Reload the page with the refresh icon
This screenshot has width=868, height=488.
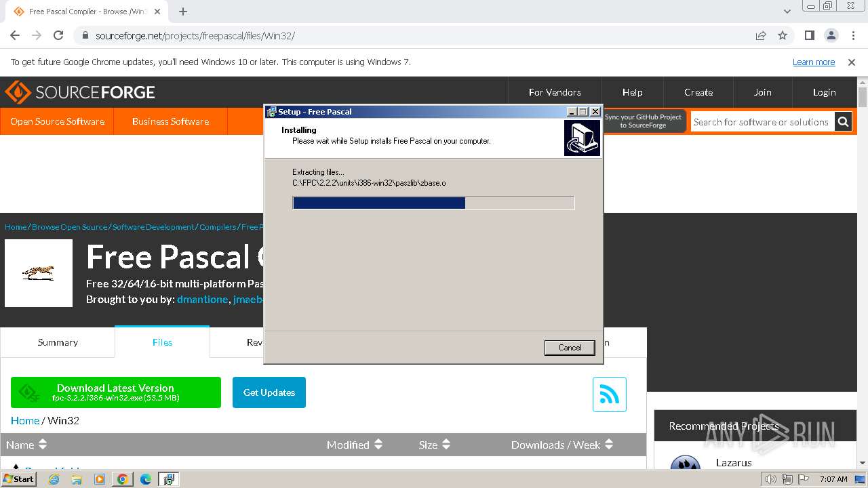[x=58, y=35]
